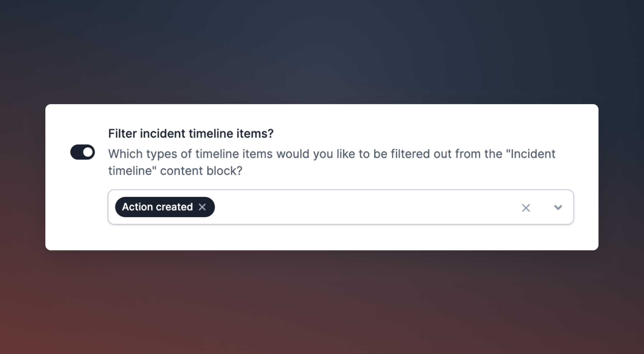
Task: Click inside the filter multi-select field
Action: 354,207
